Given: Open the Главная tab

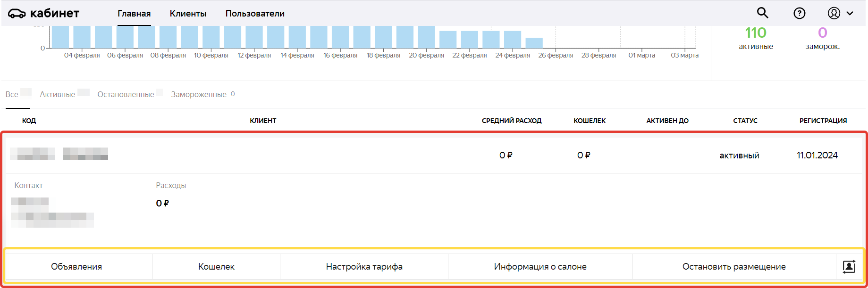Looking at the screenshot, I should (x=134, y=14).
